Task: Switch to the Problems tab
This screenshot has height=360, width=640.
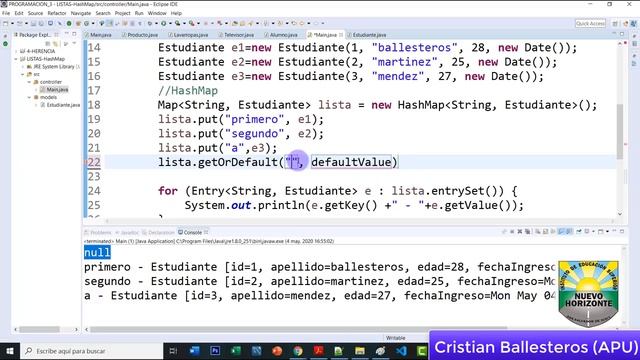Action: [x=98, y=233]
